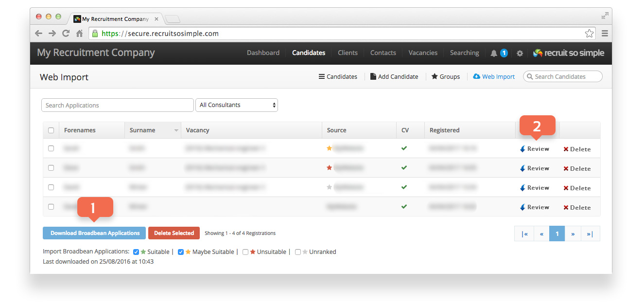Review the application in the red-star row

(x=534, y=168)
